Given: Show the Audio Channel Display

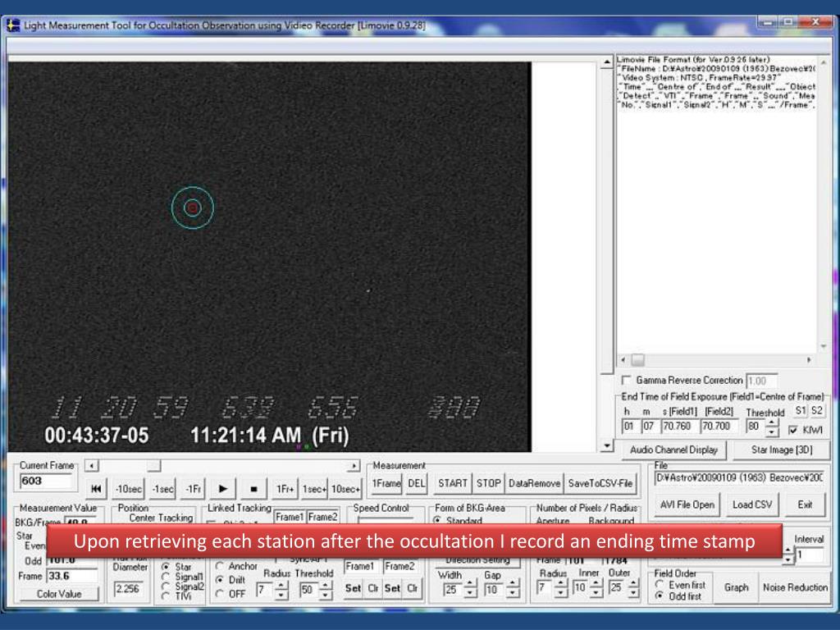Looking at the screenshot, I should (673, 450).
